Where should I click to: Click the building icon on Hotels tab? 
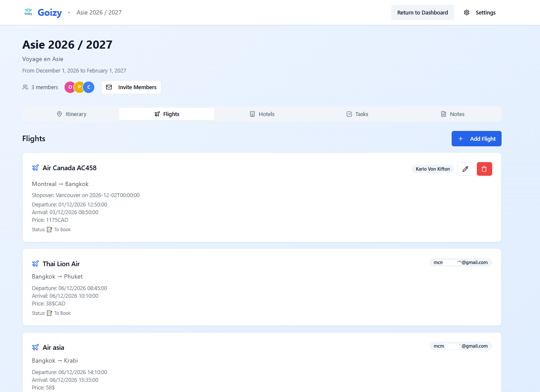252,114
